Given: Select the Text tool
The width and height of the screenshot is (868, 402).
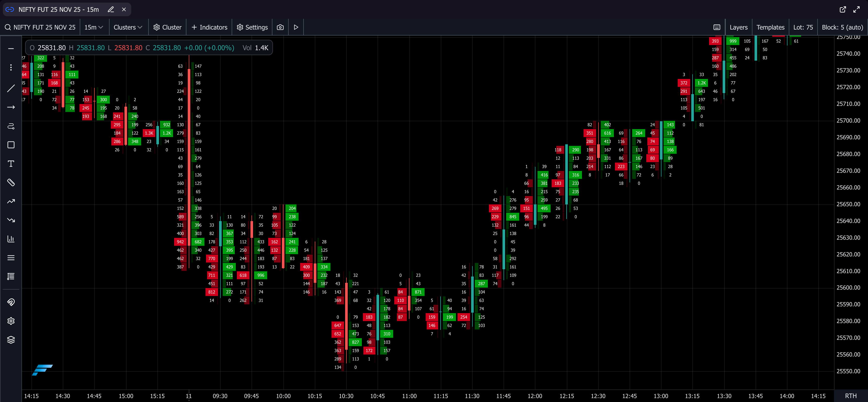Looking at the screenshot, I should point(11,164).
